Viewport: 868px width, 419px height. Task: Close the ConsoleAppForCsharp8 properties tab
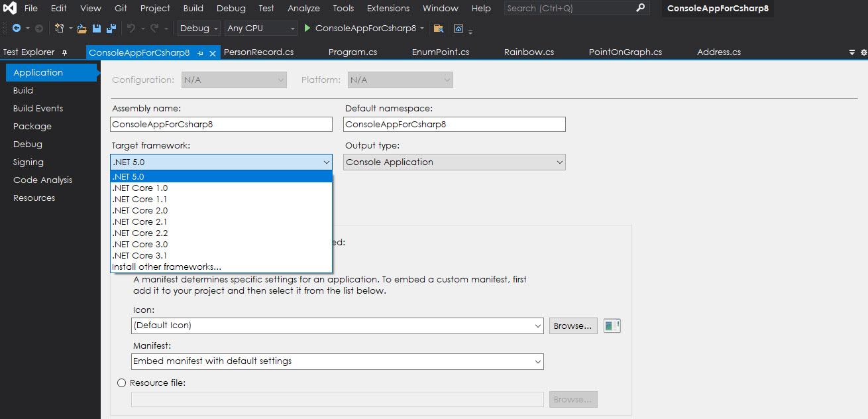pos(213,53)
